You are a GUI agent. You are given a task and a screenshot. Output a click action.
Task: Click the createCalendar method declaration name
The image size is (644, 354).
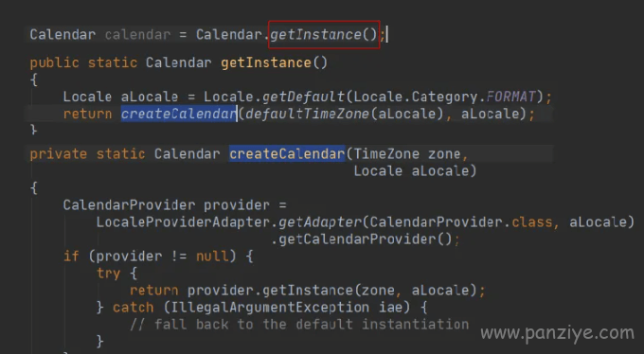287,153
